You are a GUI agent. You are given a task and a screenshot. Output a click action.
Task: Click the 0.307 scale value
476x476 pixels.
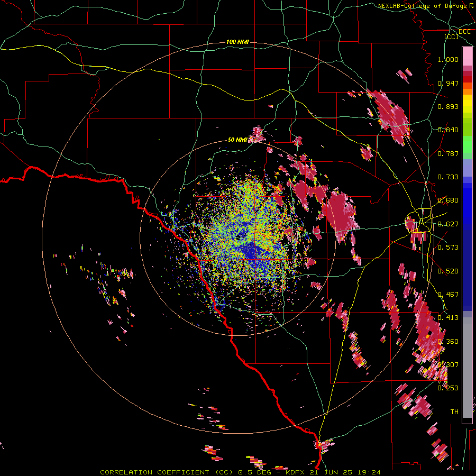pos(448,365)
